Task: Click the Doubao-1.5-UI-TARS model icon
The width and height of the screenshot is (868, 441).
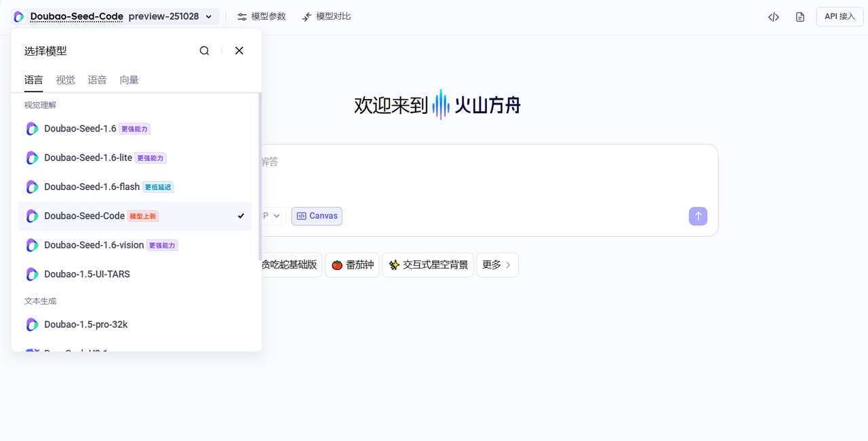Action: pos(32,274)
